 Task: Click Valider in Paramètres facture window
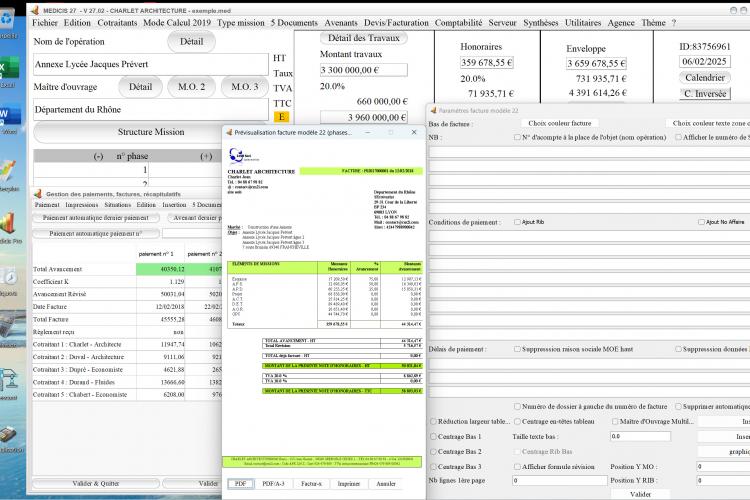640,494
